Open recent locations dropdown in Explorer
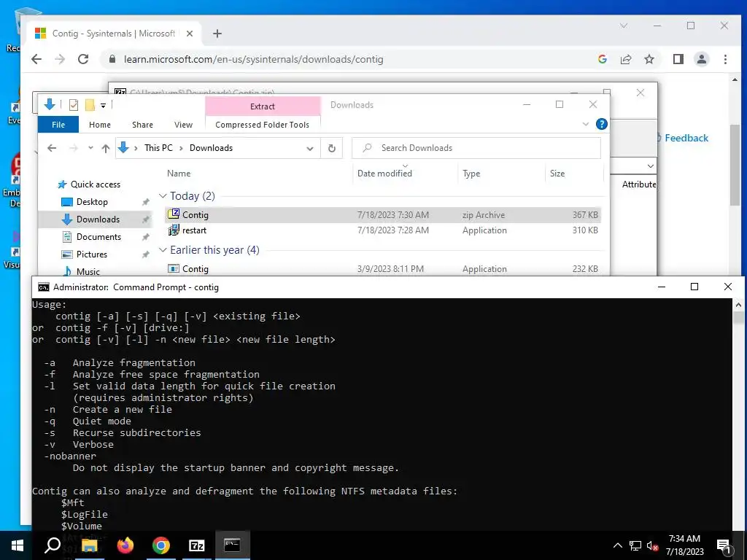 (x=90, y=148)
